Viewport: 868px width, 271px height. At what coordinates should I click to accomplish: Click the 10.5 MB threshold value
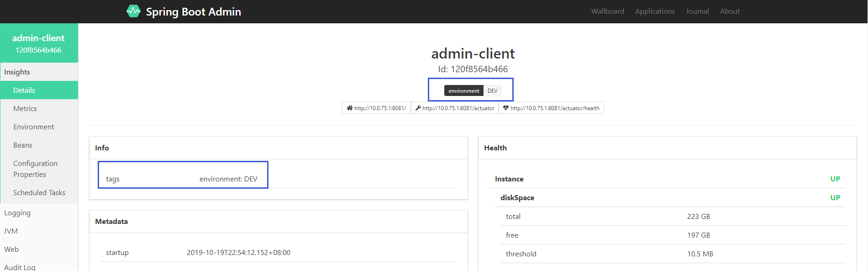[x=700, y=254]
